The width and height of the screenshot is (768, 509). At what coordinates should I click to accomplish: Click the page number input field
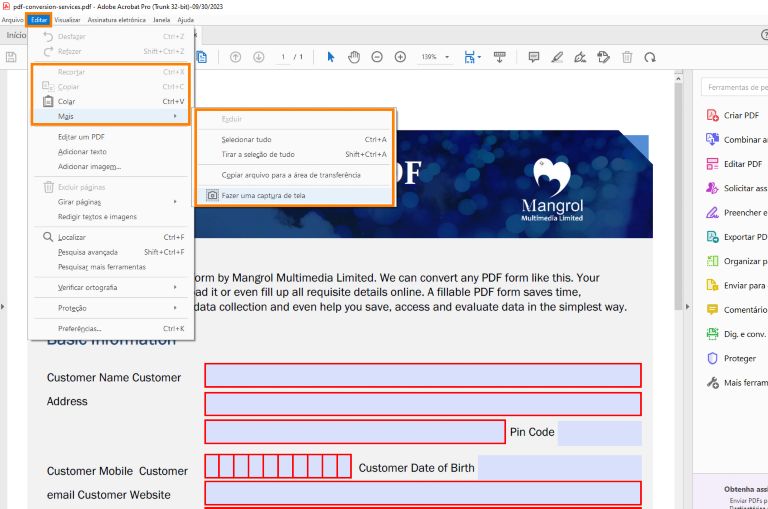283,57
